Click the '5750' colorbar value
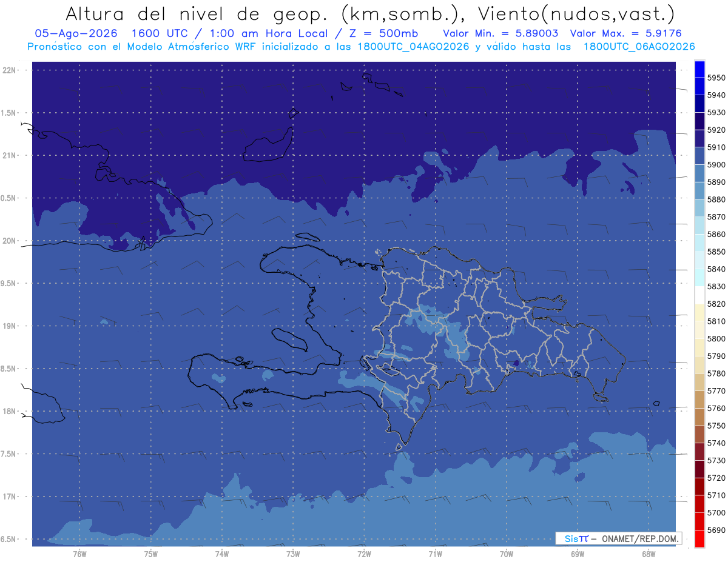 point(716,426)
